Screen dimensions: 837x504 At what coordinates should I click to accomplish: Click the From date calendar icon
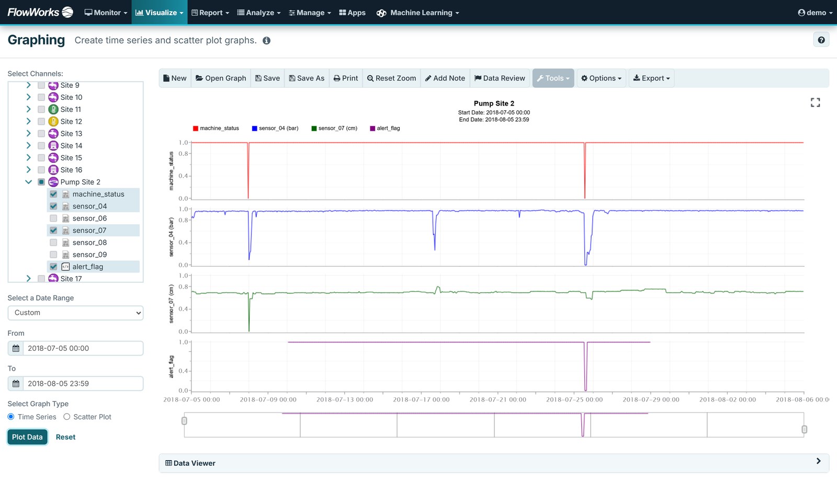click(x=16, y=348)
